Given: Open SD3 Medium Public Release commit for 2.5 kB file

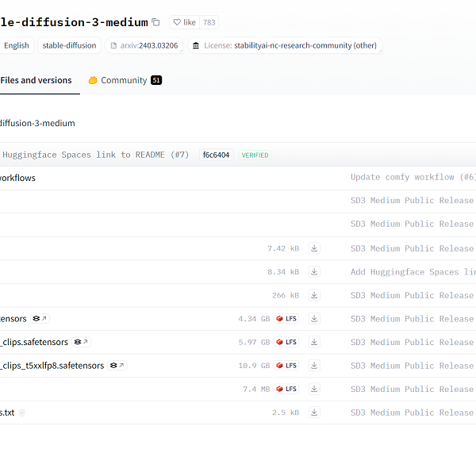Looking at the screenshot, I should tap(413, 413).
